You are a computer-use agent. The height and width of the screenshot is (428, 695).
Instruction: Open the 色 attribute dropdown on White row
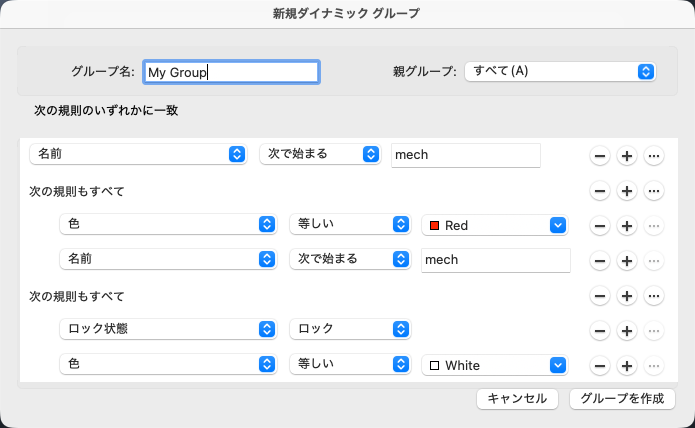point(167,365)
